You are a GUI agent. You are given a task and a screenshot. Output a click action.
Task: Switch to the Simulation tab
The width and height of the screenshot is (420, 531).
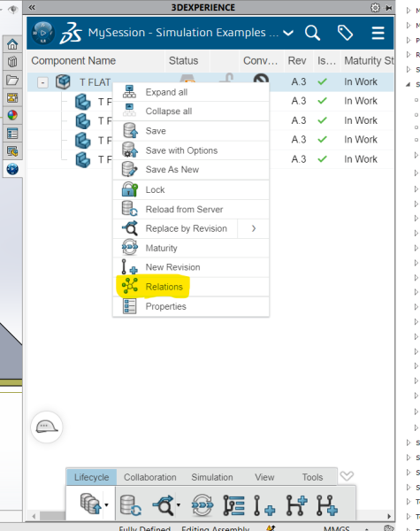212,477
